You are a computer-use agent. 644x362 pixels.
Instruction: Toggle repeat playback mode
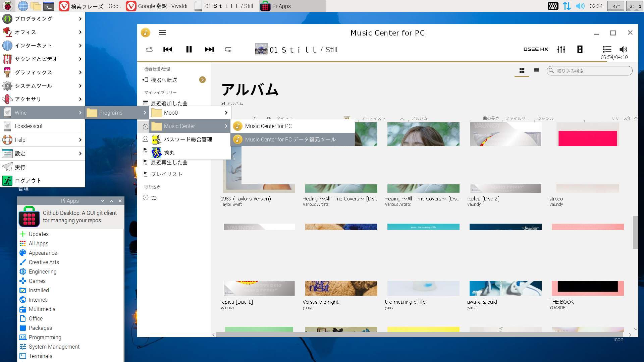click(228, 50)
